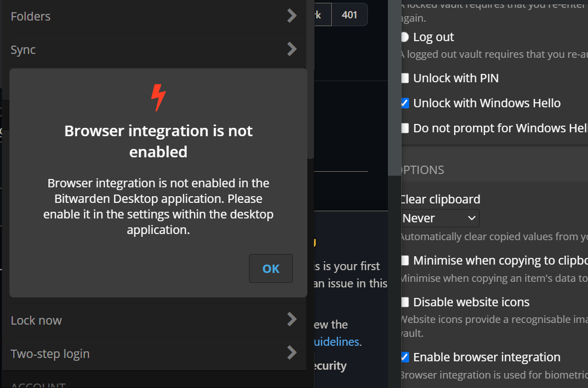Click the 401 button near the top

coord(350,14)
